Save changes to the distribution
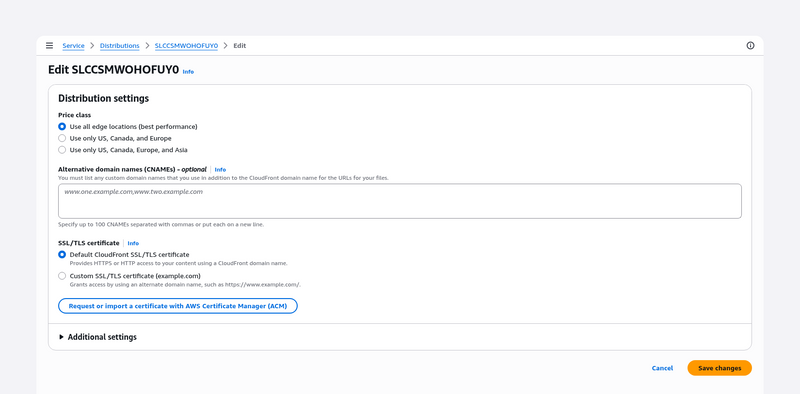This screenshot has height=394, width=800. click(x=719, y=368)
